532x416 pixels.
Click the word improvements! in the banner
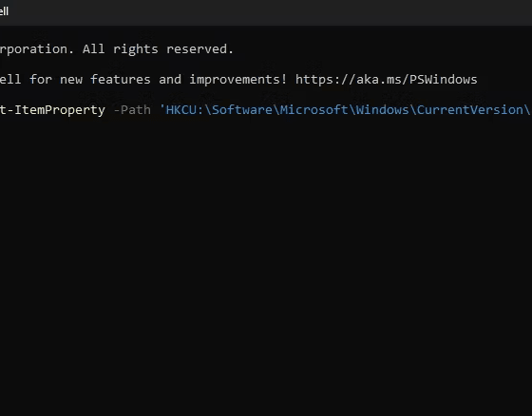tap(238, 80)
